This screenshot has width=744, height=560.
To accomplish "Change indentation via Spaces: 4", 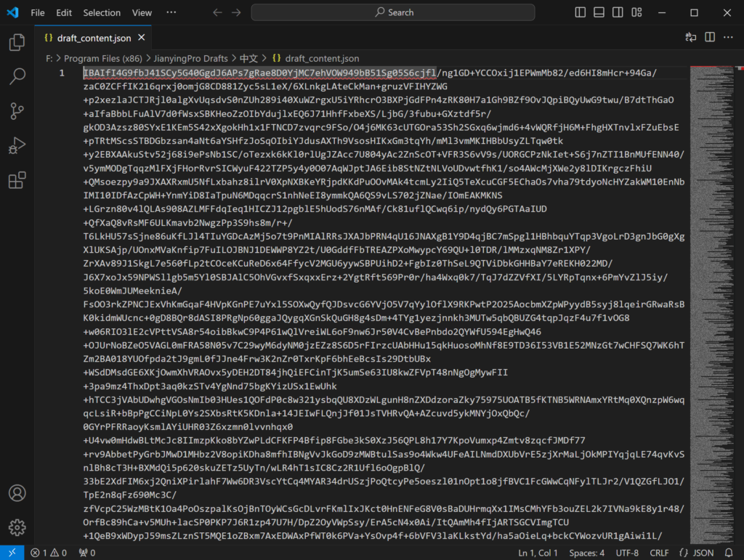I will point(586,553).
